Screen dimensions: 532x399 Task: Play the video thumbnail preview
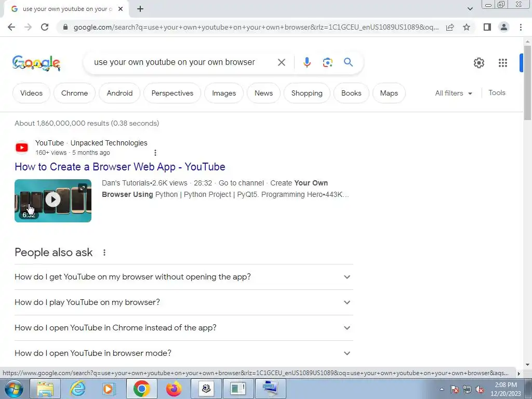point(53,201)
